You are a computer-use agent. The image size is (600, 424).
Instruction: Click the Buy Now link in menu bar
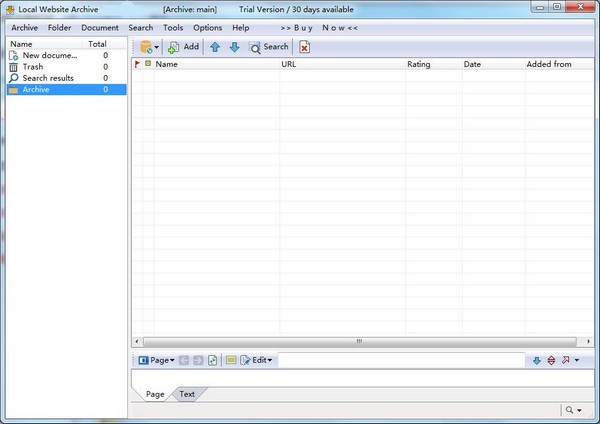(317, 28)
